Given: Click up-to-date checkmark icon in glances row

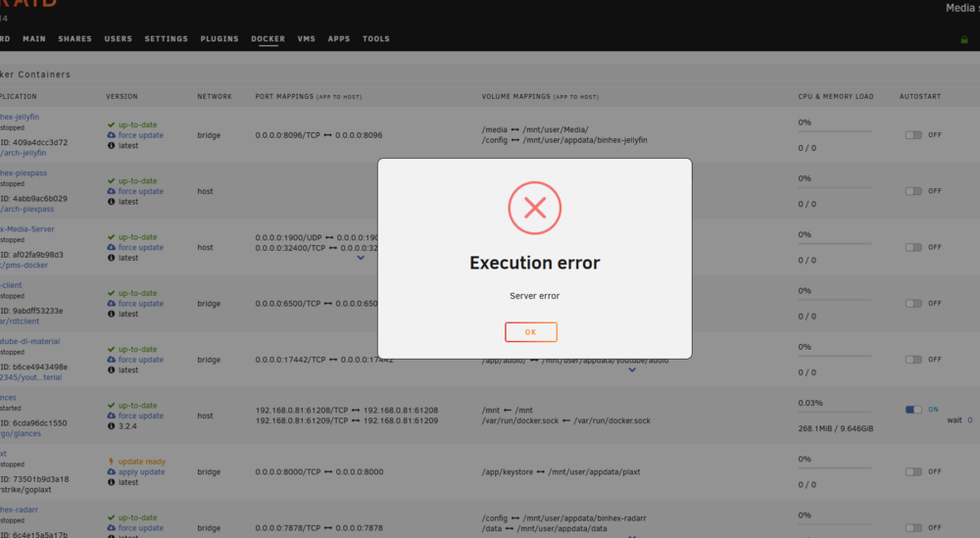Looking at the screenshot, I should [x=112, y=406].
